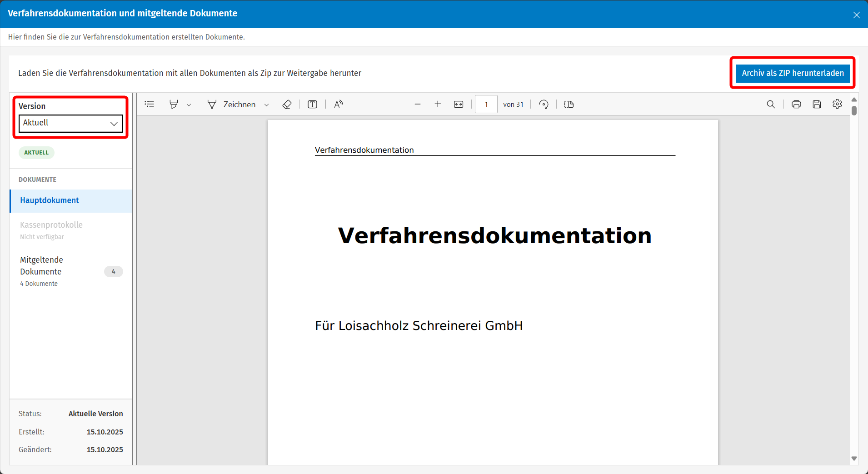The height and width of the screenshot is (474, 868).
Task: Search within the PDF
Action: 771,105
